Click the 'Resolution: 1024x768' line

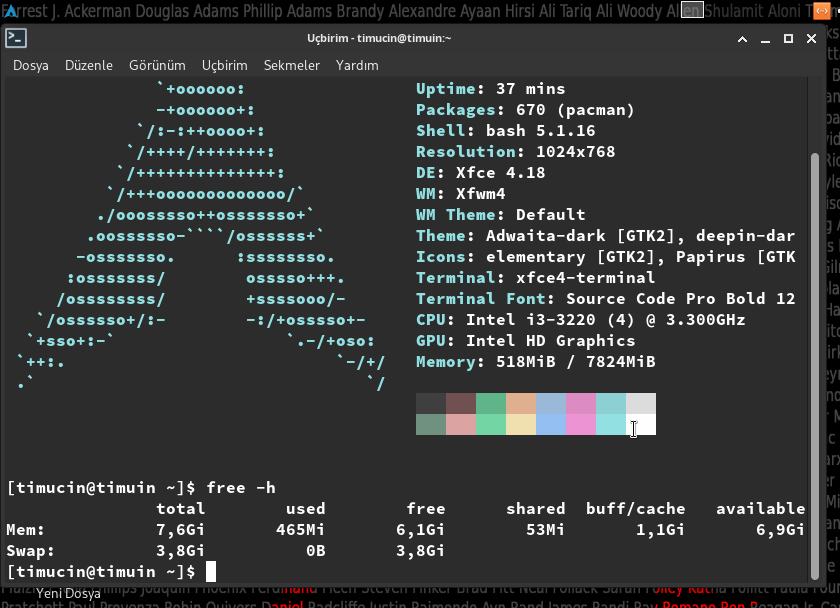515,152
